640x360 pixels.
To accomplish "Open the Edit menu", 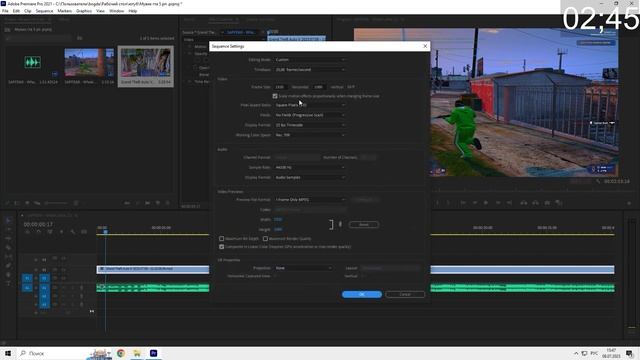I will [16, 11].
